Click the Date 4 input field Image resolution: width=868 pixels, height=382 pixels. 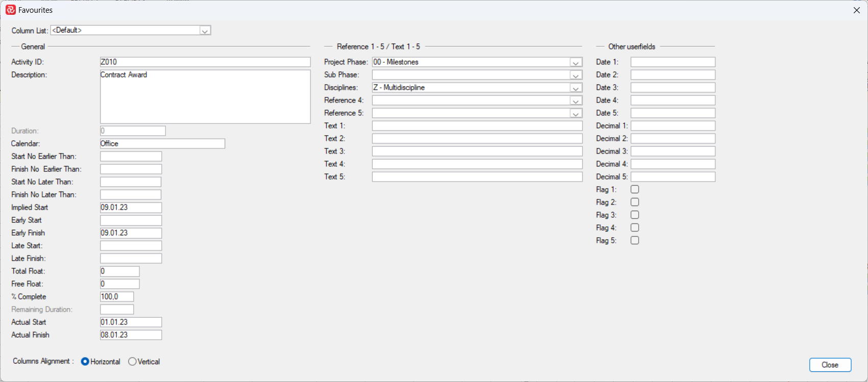point(673,100)
